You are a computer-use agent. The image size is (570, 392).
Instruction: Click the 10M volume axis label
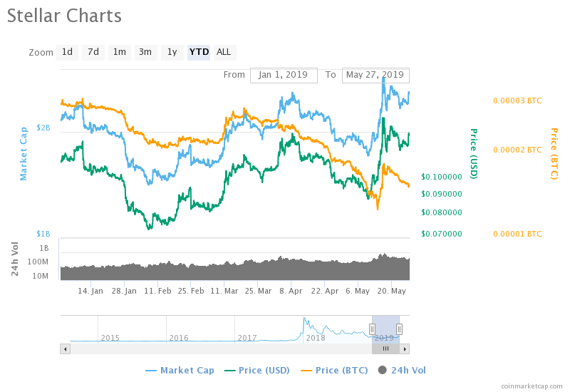[x=41, y=276]
